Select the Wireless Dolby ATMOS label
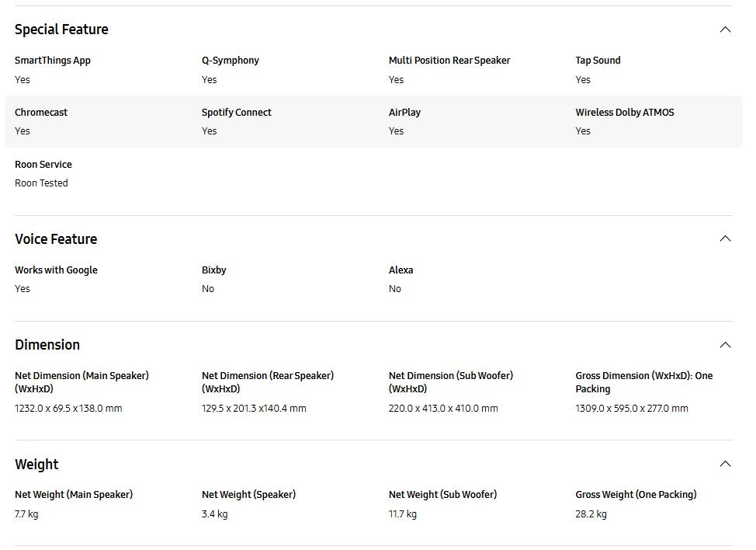Viewport: 756px width, 550px height. pyautogui.click(x=625, y=113)
